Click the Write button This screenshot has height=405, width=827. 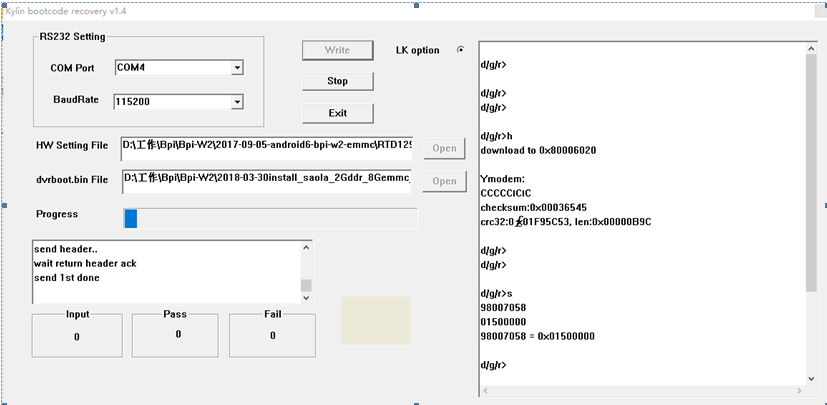[x=337, y=50]
